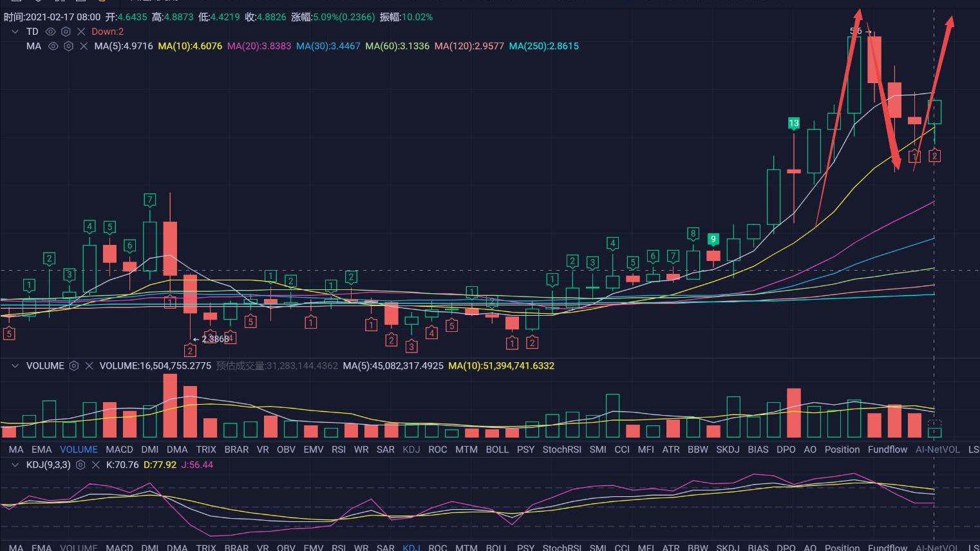This screenshot has width=980, height=551.
Task: Collapse the VOLUME panel chevron
Action: coord(15,366)
